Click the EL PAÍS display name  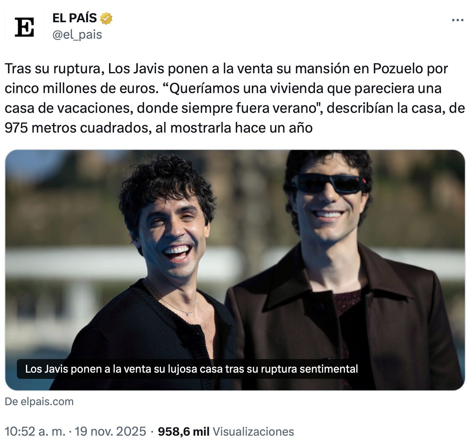75,18
